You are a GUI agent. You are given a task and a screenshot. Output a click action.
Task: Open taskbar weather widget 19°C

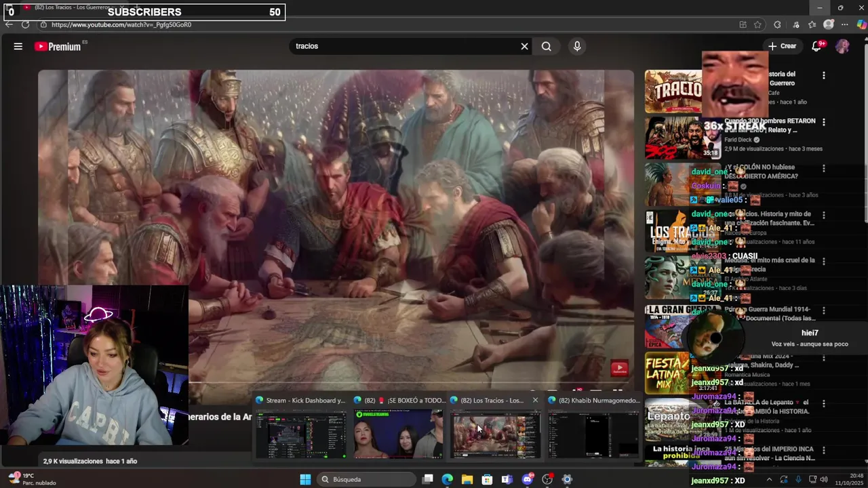point(31,479)
